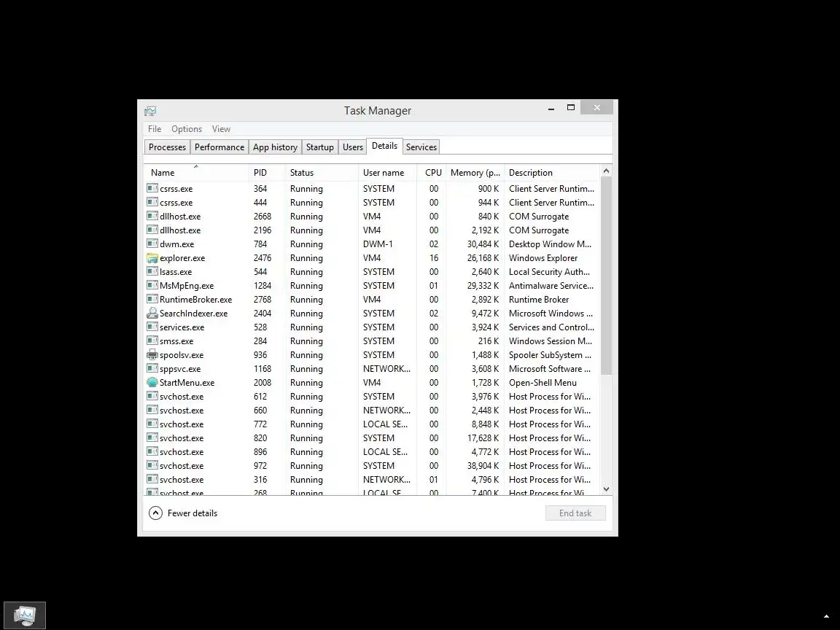Click the services.exe process icon
Image resolution: width=840 pixels, height=630 pixels.
click(x=152, y=327)
